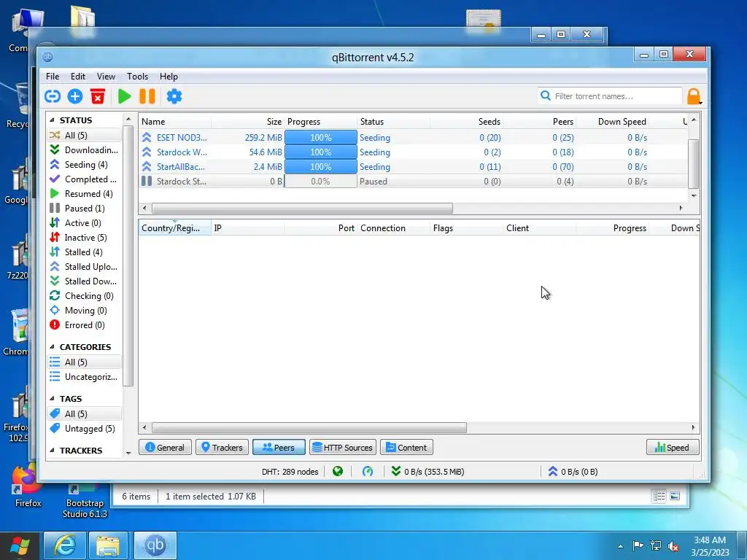The image size is (747, 560).
Task: Select the Stalled Uploading filter
Action: coord(84,267)
